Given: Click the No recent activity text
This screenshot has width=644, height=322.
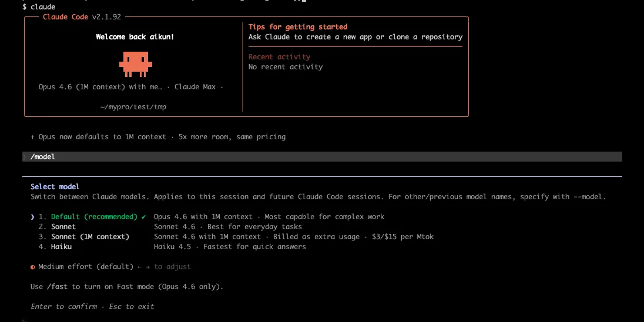Looking at the screenshot, I should click(x=286, y=67).
